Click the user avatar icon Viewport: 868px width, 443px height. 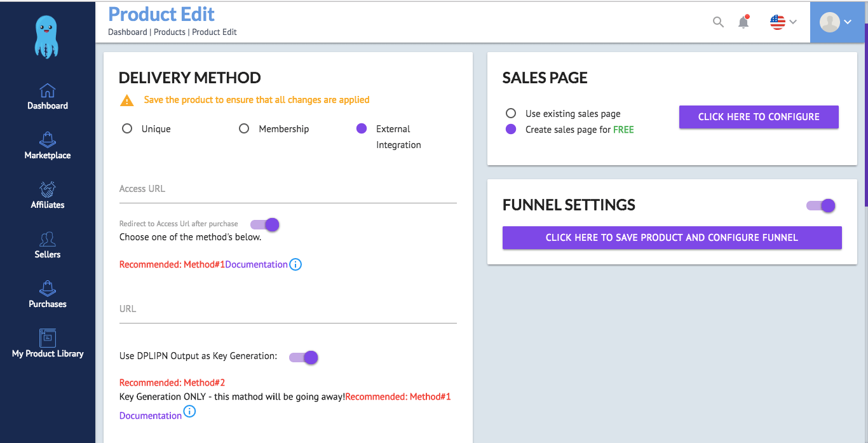pos(829,22)
